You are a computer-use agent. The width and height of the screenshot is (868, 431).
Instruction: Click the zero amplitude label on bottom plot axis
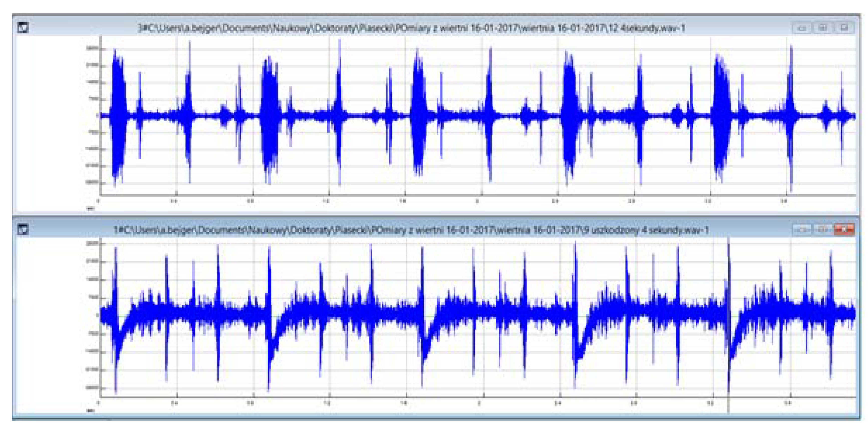[98, 316]
